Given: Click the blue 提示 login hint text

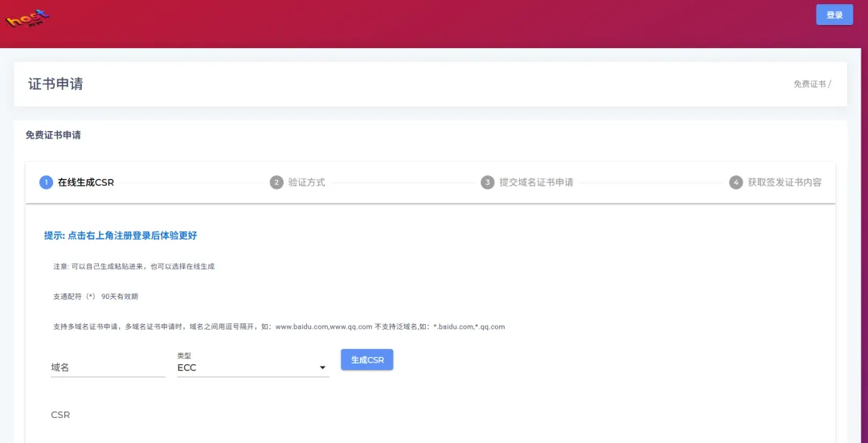Looking at the screenshot, I should click(120, 236).
